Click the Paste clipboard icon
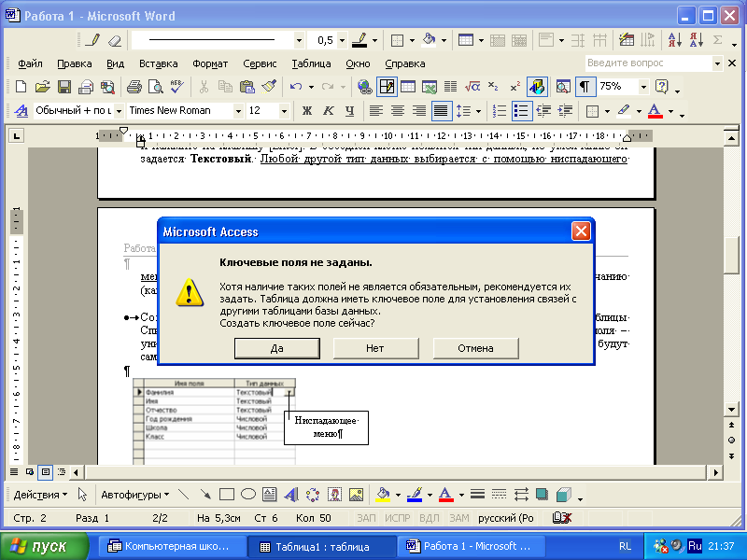The width and height of the screenshot is (747, 560). tap(247, 87)
